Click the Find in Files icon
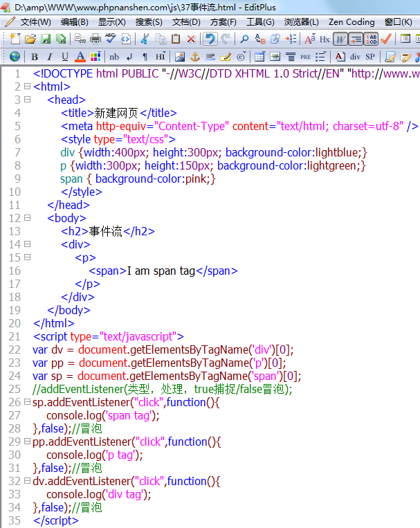 pyautogui.click(x=275, y=39)
